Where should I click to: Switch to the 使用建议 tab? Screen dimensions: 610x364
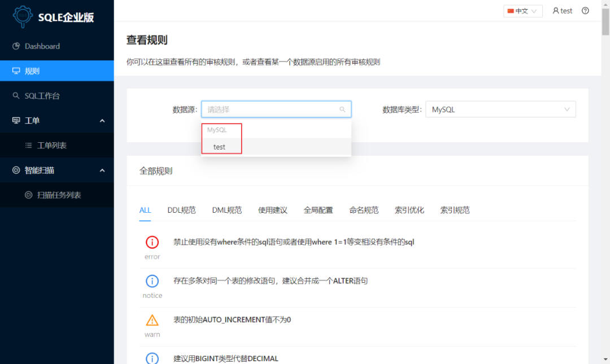(x=273, y=210)
